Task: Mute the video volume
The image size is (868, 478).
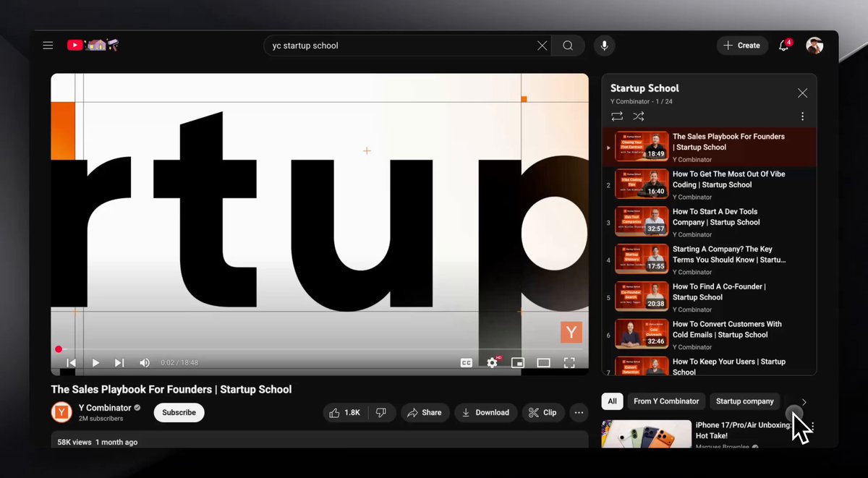Action: (x=145, y=363)
